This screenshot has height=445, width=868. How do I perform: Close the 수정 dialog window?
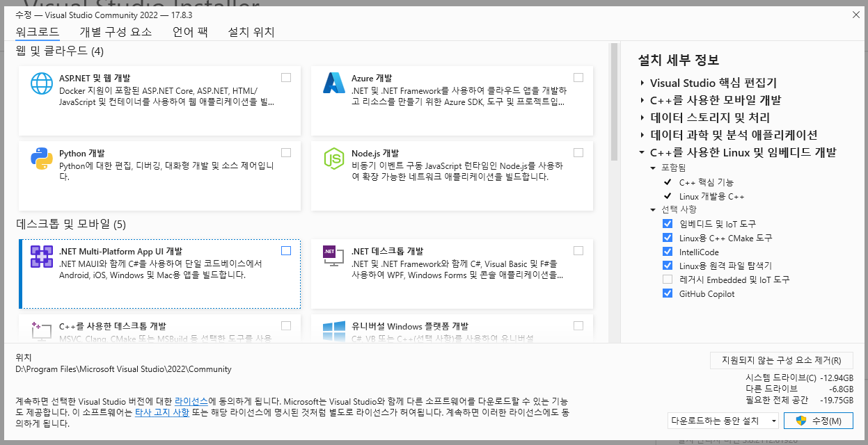855,14
